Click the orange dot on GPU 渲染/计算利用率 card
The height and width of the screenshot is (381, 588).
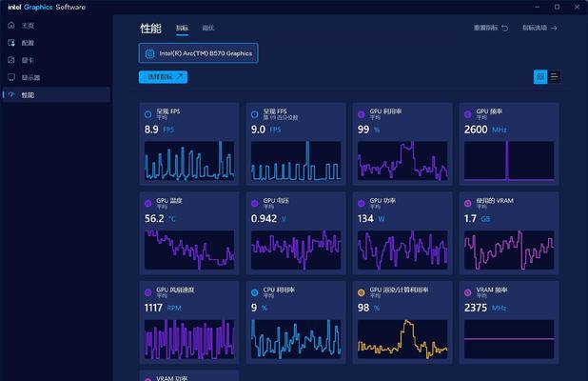[x=362, y=292]
